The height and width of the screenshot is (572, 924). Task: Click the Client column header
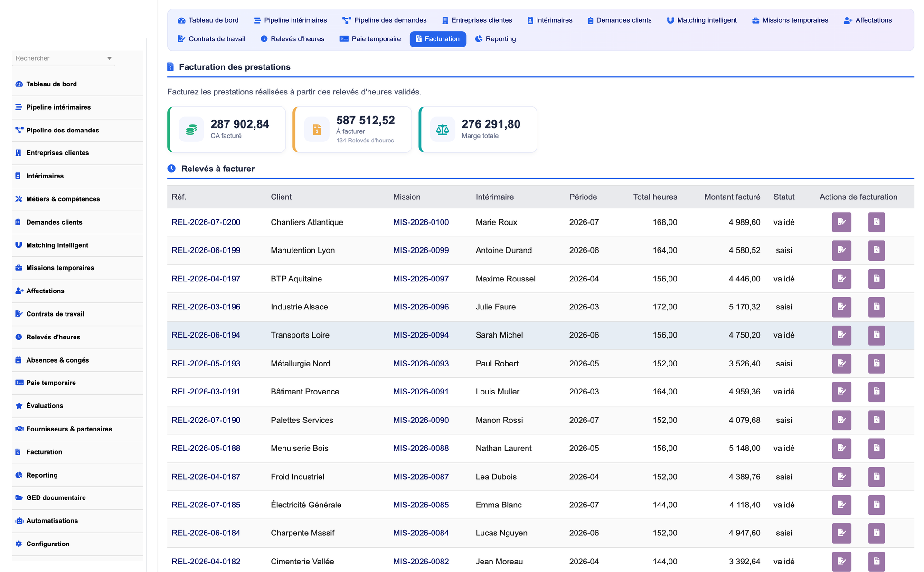[281, 197]
